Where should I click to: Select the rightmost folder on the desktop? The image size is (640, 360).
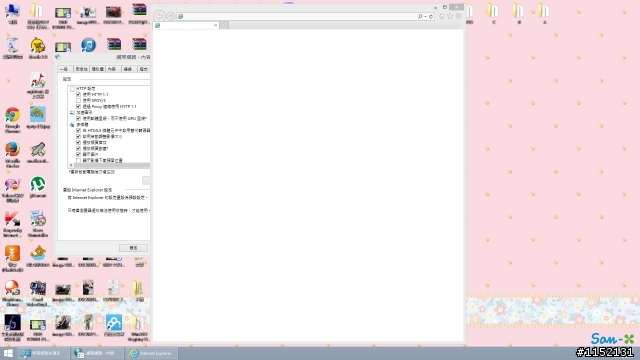coord(544,13)
